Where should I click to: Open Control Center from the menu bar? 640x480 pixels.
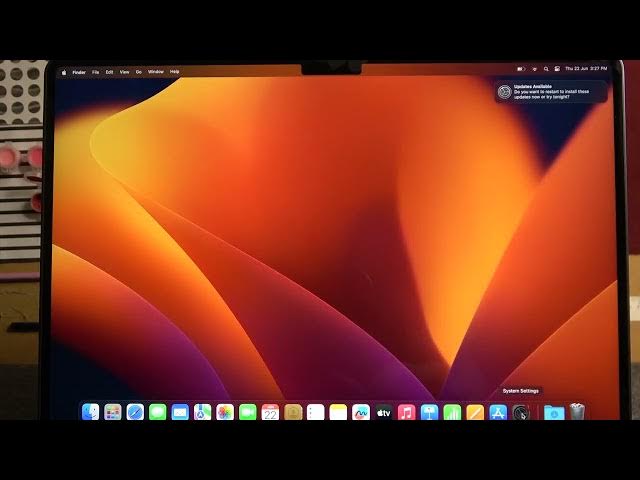[x=557, y=69]
